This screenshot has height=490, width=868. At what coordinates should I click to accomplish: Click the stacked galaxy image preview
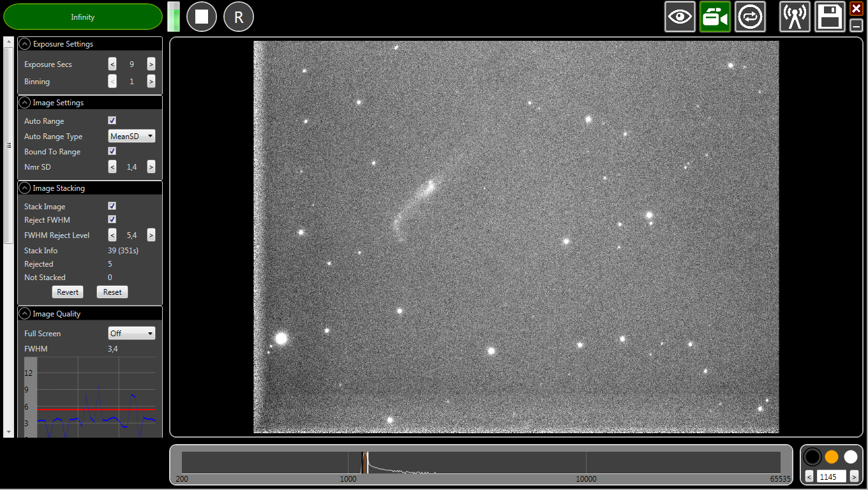[x=516, y=237]
